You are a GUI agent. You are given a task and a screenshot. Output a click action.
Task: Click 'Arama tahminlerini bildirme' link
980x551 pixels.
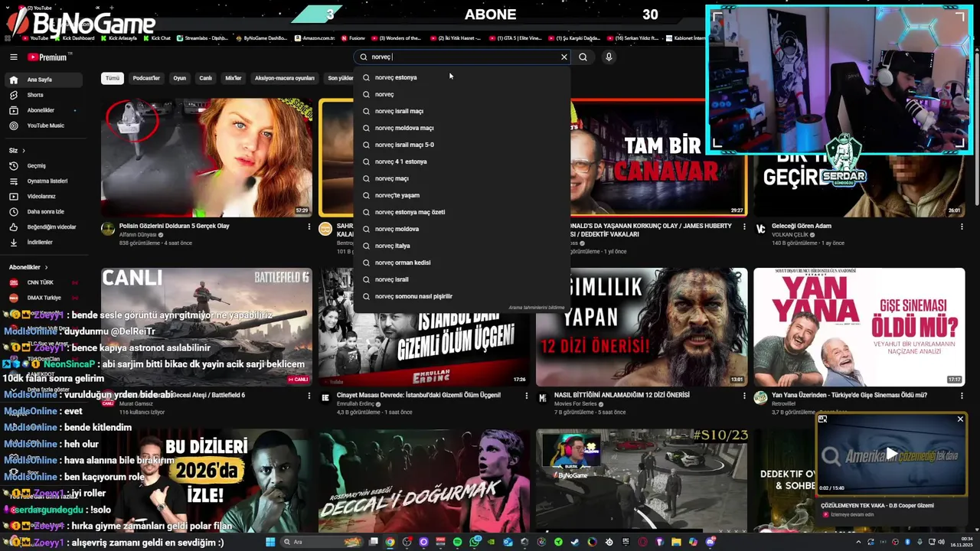(x=536, y=308)
